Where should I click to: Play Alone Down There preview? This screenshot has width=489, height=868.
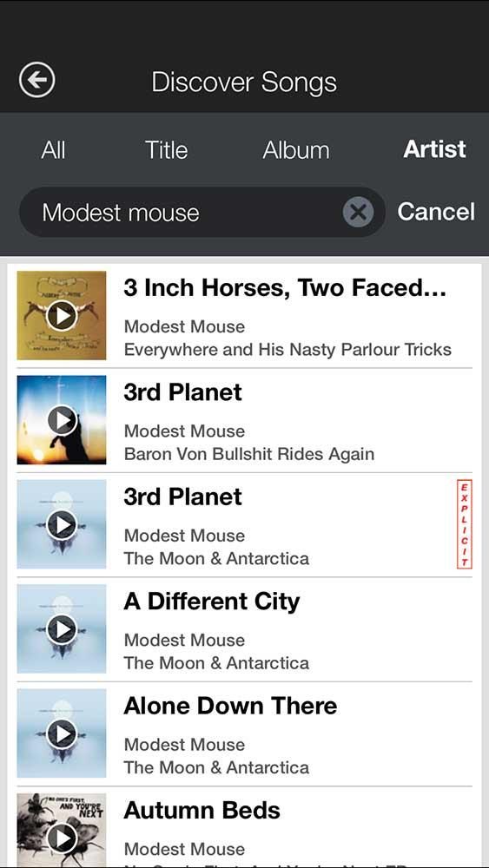point(62,734)
